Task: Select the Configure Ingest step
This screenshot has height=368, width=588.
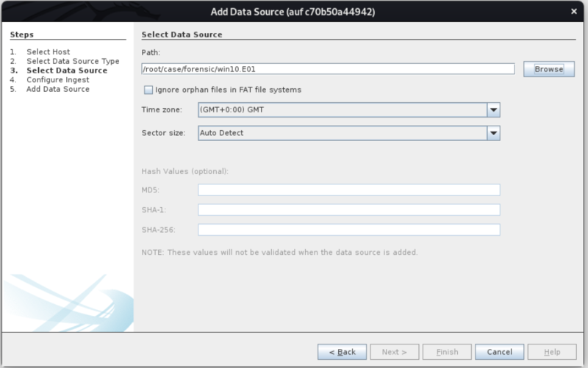Action: [57, 80]
